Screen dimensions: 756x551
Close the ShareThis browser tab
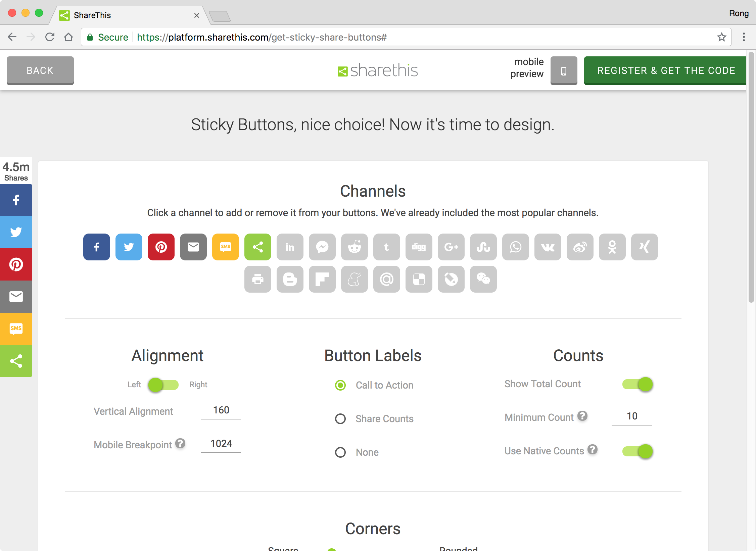click(x=197, y=15)
